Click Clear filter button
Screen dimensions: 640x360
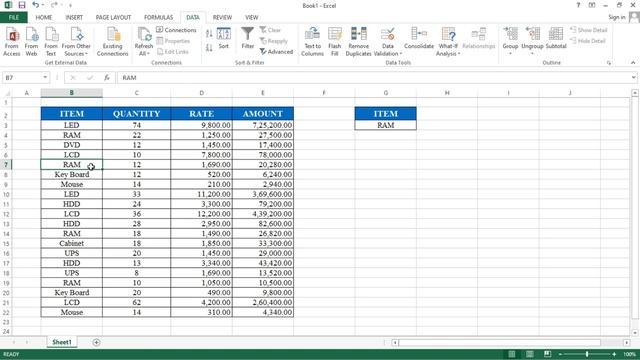point(270,30)
